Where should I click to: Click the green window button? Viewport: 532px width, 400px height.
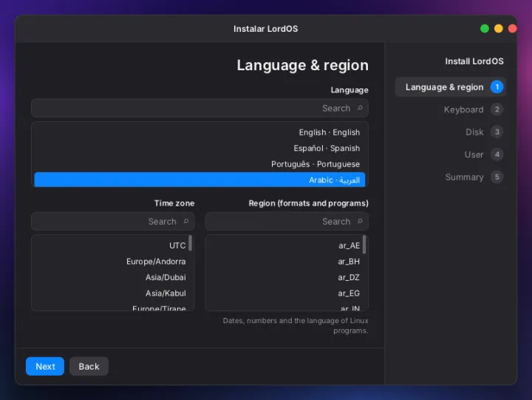485,29
